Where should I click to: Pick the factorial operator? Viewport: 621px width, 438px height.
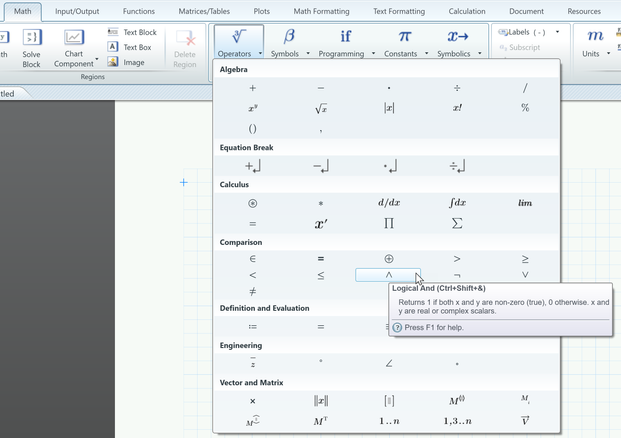[x=457, y=108]
